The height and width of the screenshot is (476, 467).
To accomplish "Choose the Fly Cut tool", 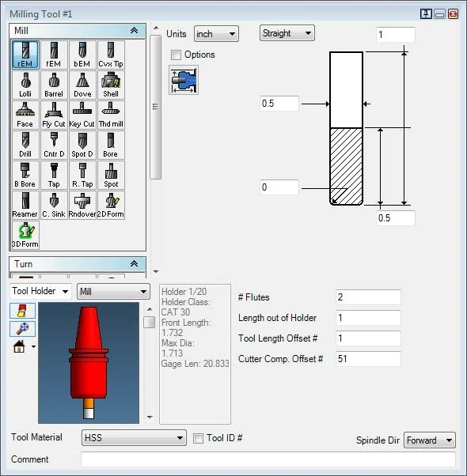I will [54, 115].
